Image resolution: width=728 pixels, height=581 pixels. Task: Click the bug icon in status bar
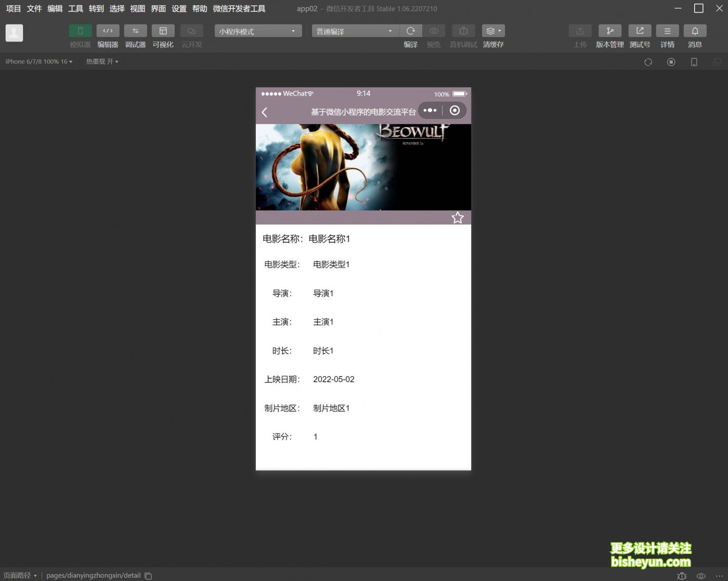[682, 576]
